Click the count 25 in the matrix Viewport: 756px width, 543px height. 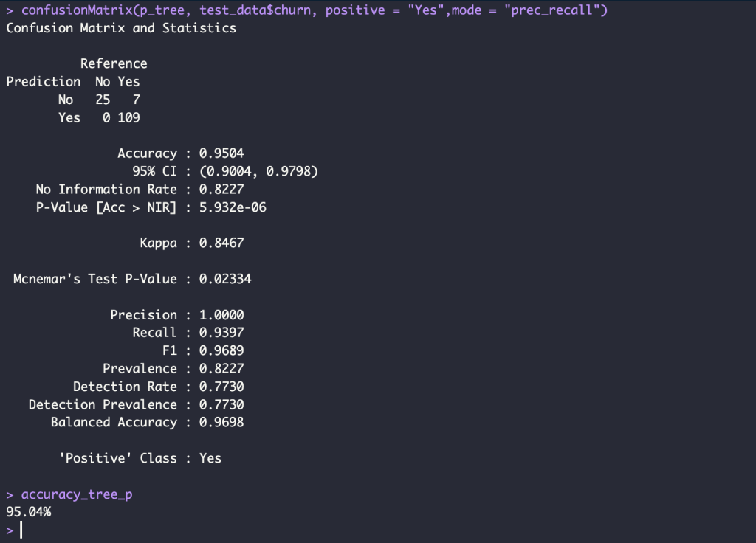(103, 100)
